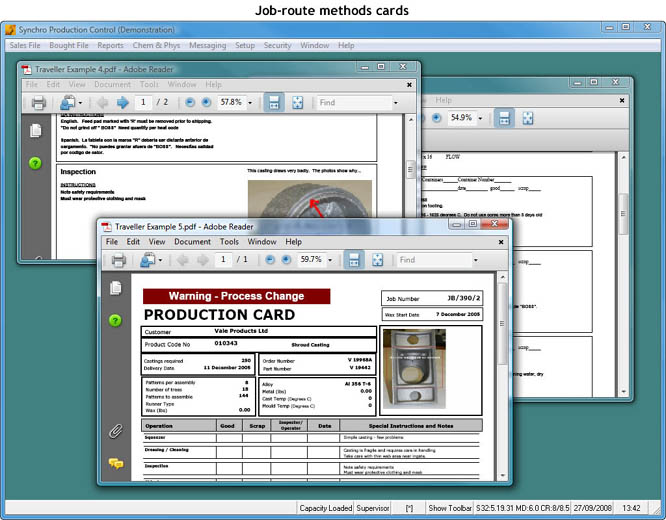
Task: Click Show Toolbar in the status bar
Action: pyautogui.click(x=450, y=508)
